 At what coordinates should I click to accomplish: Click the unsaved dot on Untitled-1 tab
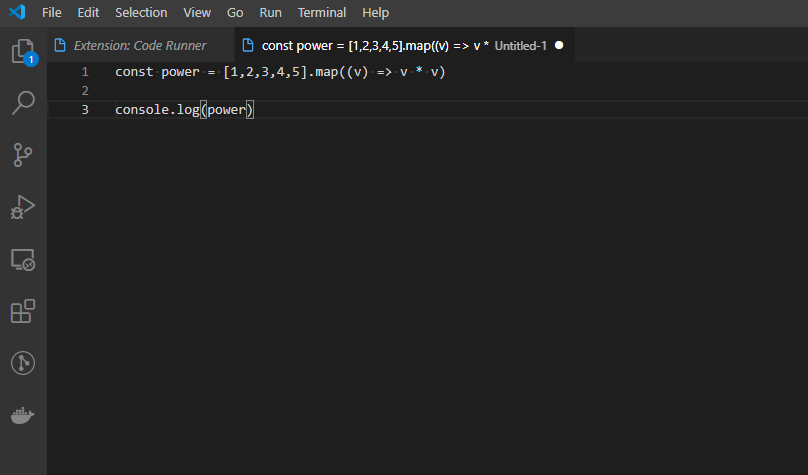pyautogui.click(x=559, y=45)
